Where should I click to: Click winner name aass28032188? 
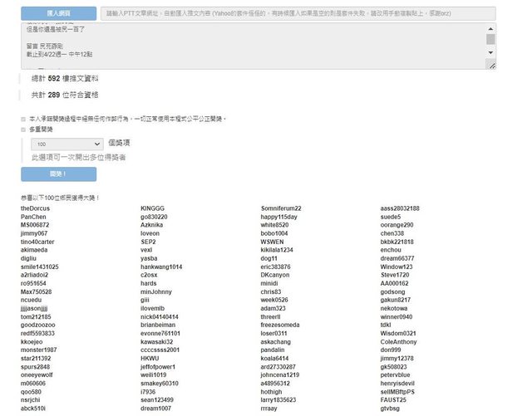pos(400,208)
